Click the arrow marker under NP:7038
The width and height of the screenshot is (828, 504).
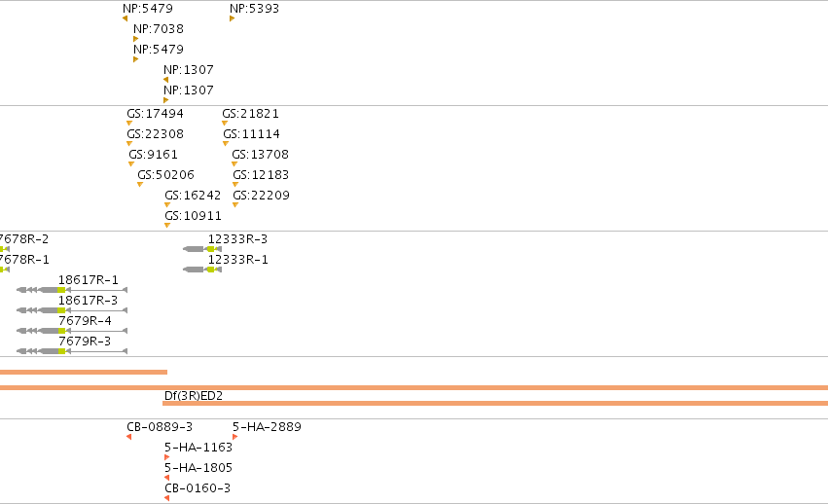tap(135, 39)
